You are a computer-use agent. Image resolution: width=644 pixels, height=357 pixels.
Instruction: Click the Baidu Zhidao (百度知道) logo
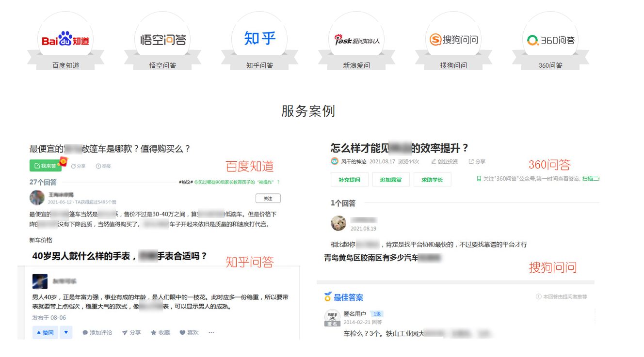(65, 40)
